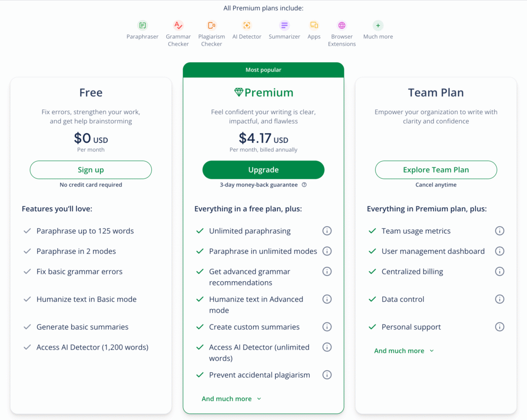Open the Browser Extensions globe icon
The width and height of the screenshot is (527, 420).
pos(342,26)
